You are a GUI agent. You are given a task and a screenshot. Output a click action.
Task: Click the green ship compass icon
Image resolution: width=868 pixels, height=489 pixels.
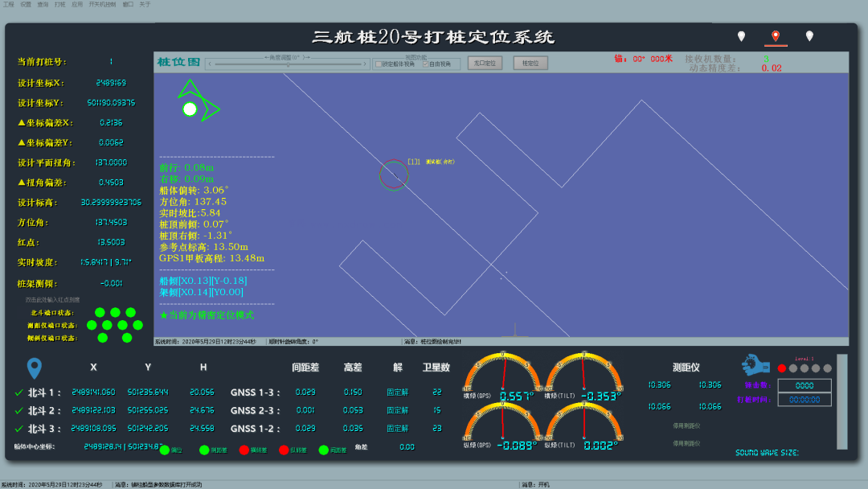198,101
